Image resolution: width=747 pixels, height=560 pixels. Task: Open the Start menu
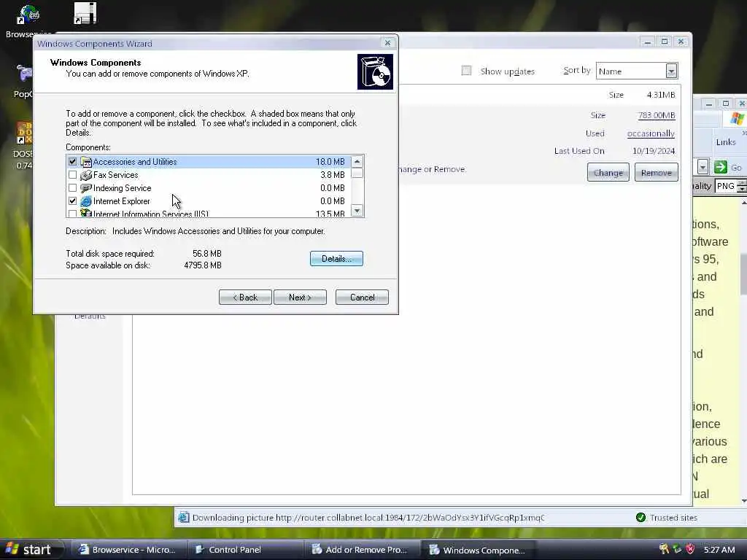31,550
